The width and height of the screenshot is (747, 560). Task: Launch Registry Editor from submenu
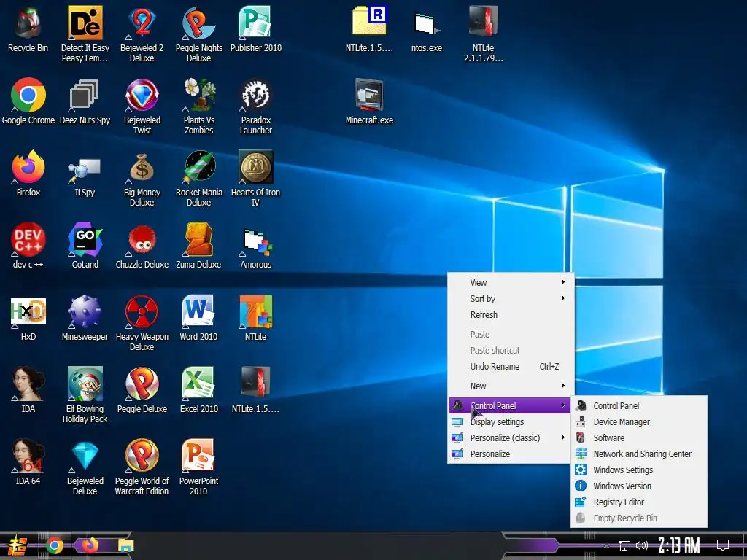(639, 502)
